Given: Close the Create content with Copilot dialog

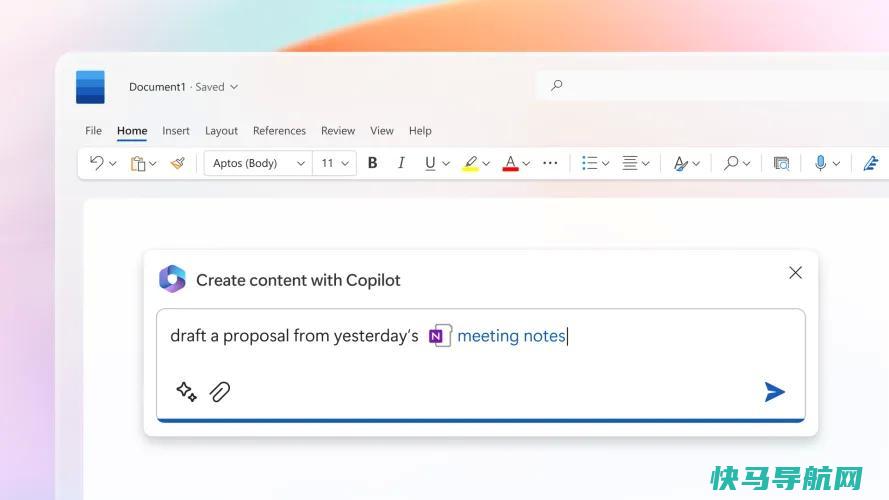Looking at the screenshot, I should click(x=795, y=273).
